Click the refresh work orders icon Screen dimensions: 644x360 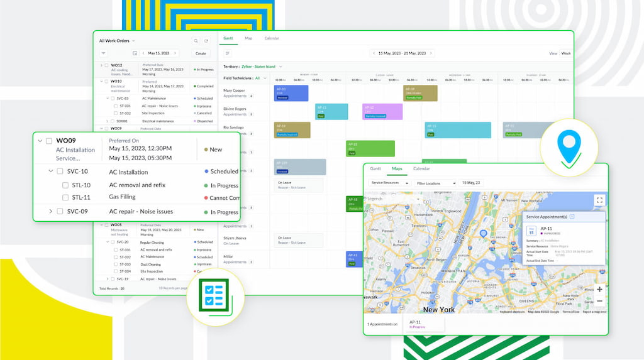(x=206, y=41)
